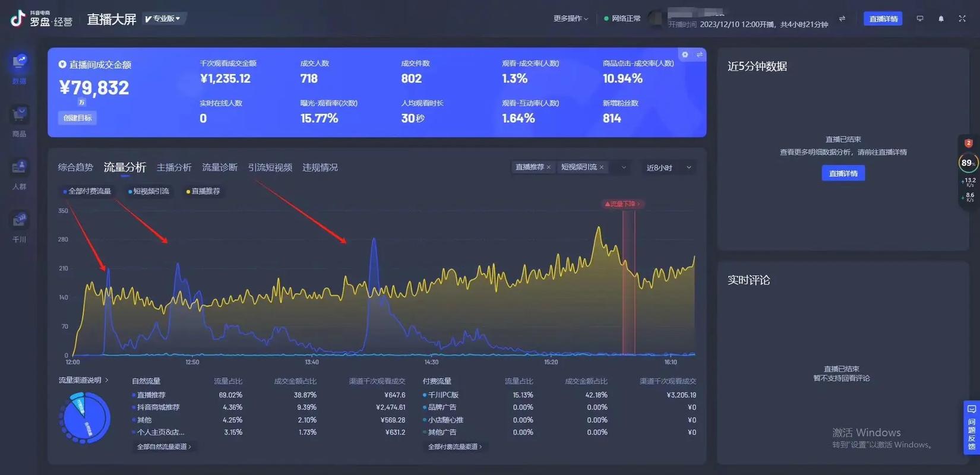Image resolution: width=980 pixels, height=475 pixels.
Task: Expand 全部自然流量渠道
Action: point(164,446)
